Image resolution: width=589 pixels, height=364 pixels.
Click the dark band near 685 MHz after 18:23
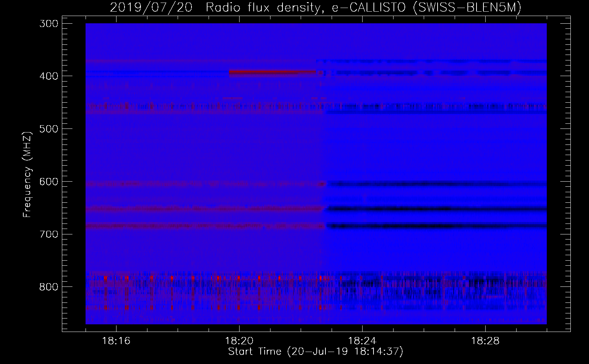point(436,226)
